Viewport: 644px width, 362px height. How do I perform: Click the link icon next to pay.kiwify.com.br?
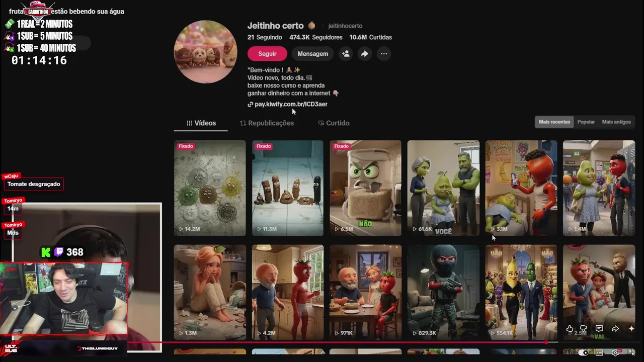coord(250,105)
